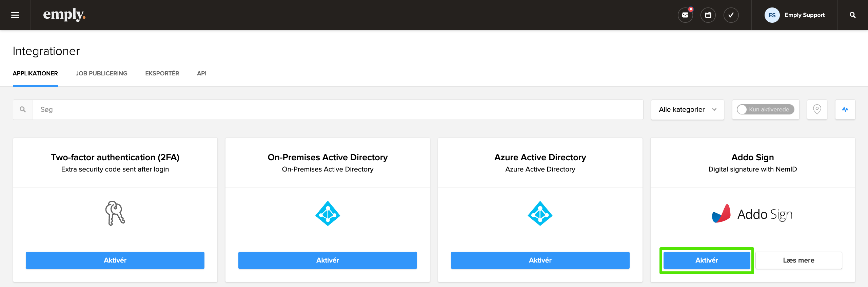Viewport: 868px width, 287px height.
Task: Open the tasks checkmark icon
Action: [731, 15]
